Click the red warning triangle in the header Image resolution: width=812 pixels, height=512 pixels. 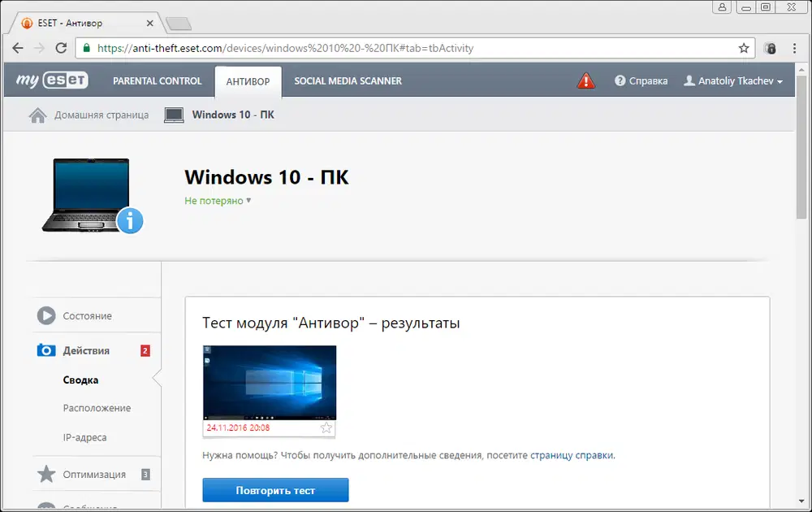pos(585,80)
